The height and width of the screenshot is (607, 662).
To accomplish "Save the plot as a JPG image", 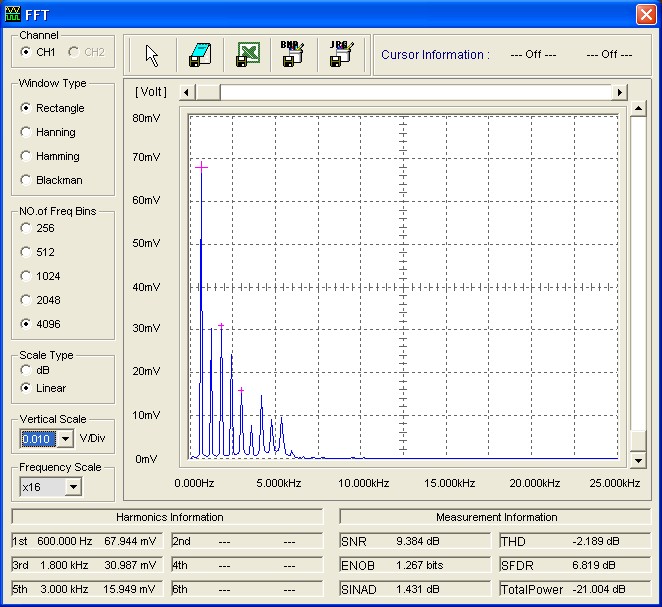I will [340, 55].
